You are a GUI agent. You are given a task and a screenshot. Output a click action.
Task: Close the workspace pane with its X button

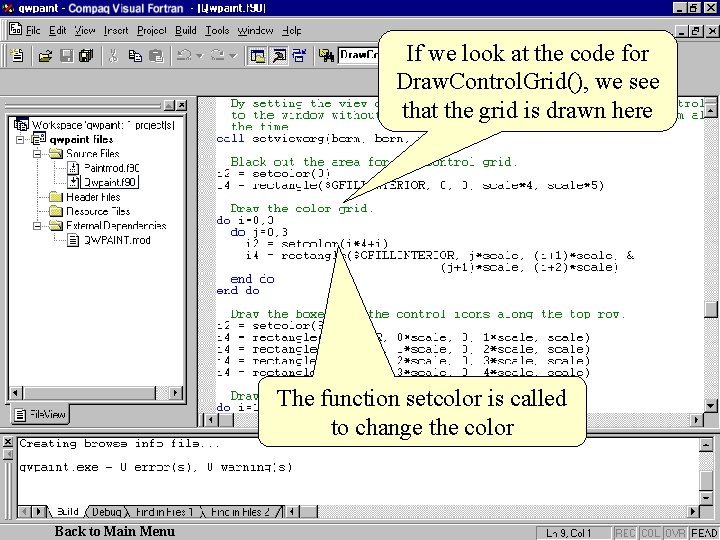pos(182,105)
